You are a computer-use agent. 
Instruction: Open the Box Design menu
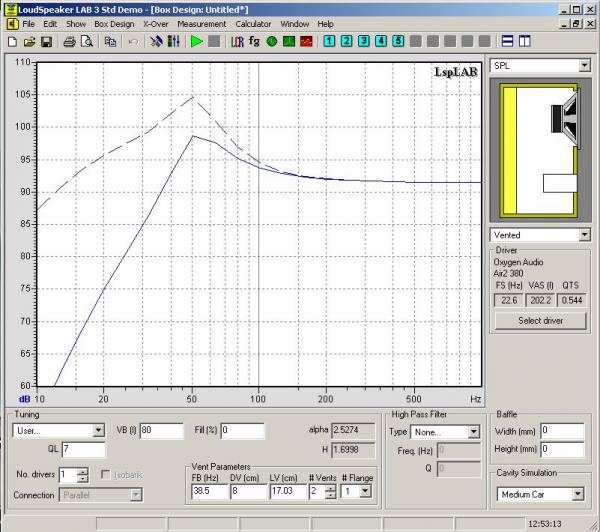114,23
